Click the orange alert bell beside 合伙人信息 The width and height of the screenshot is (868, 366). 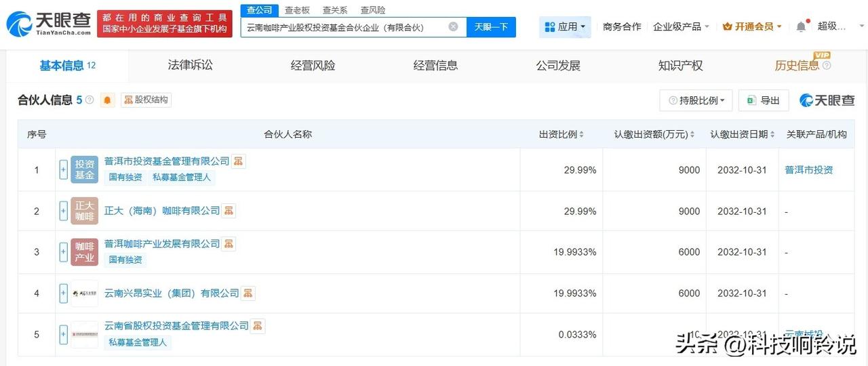click(107, 100)
